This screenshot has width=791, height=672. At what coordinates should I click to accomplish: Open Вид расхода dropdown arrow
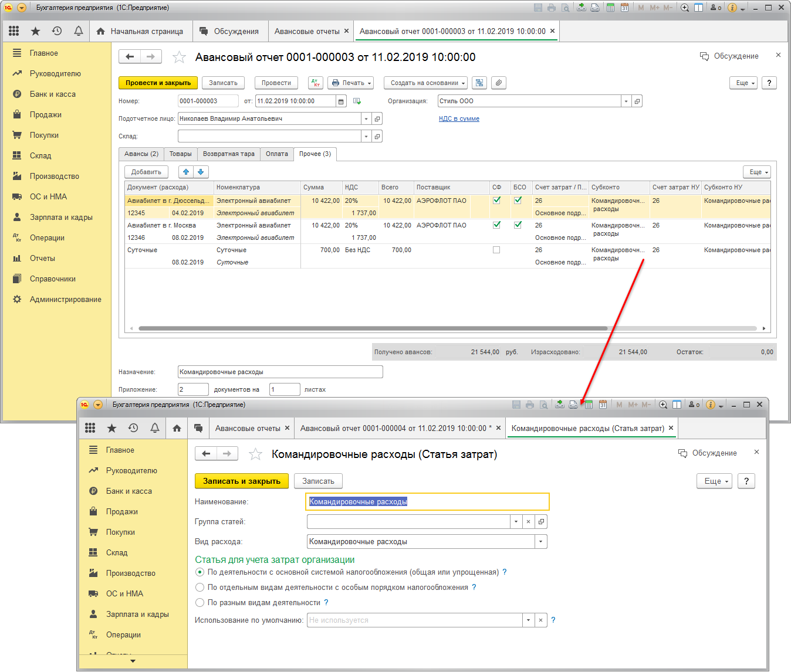point(541,542)
